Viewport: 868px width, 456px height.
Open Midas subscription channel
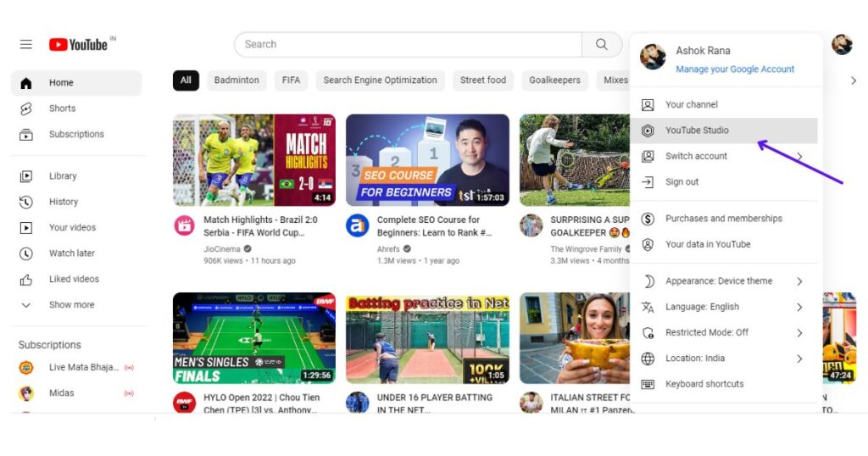pos(75,393)
